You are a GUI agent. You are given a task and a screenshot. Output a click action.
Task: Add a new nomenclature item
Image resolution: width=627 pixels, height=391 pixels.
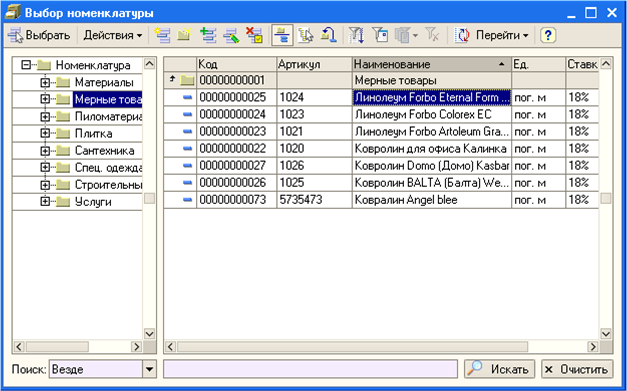tap(162, 35)
